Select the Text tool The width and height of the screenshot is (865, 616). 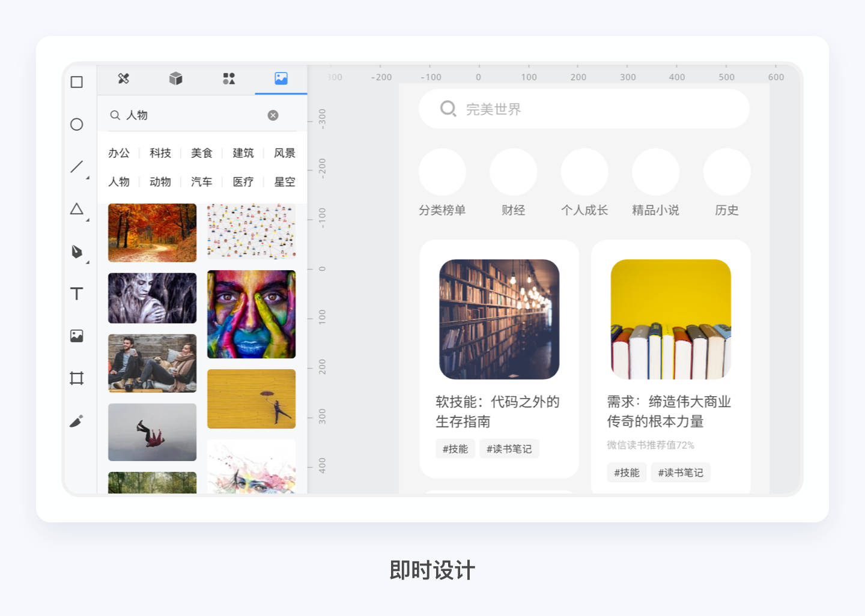[x=76, y=294]
